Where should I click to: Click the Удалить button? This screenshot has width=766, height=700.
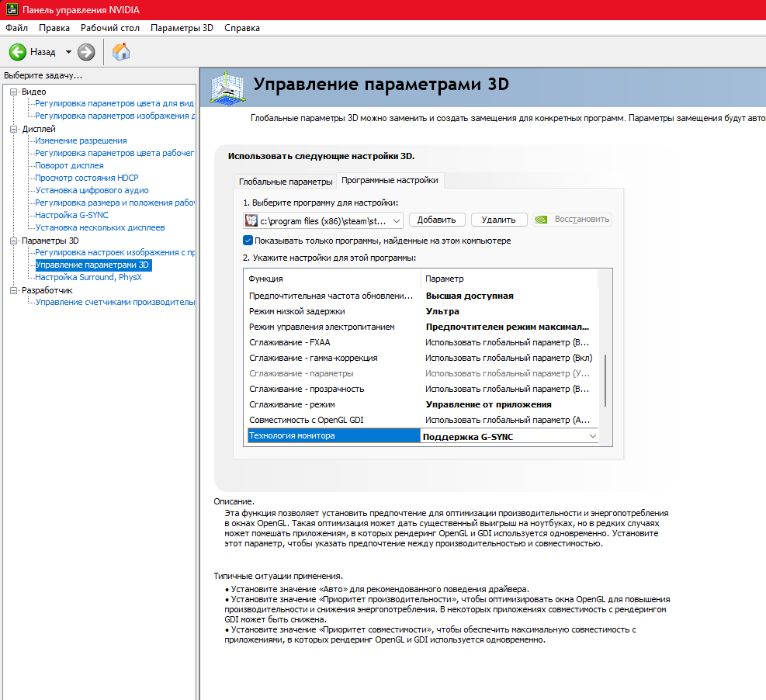[498, 220]
